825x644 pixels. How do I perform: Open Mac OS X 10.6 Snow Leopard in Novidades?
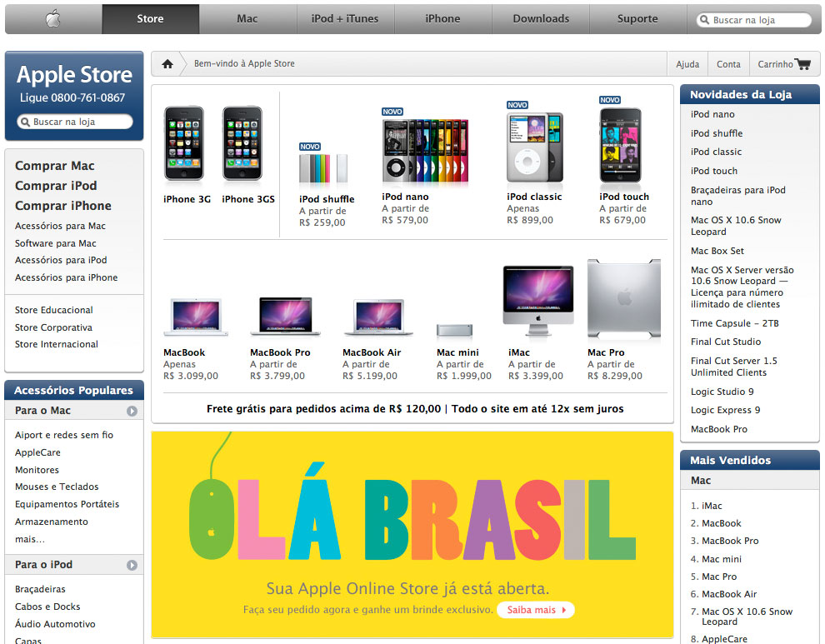point(736,226)
